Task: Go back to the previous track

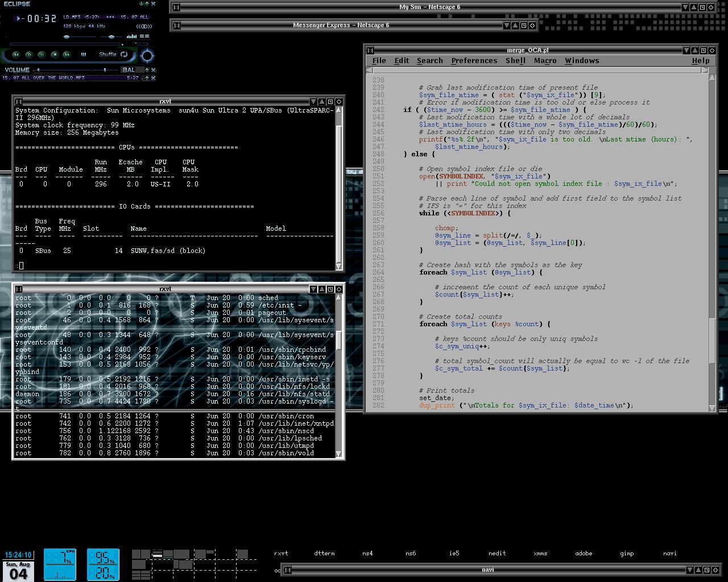Action: 16,55
